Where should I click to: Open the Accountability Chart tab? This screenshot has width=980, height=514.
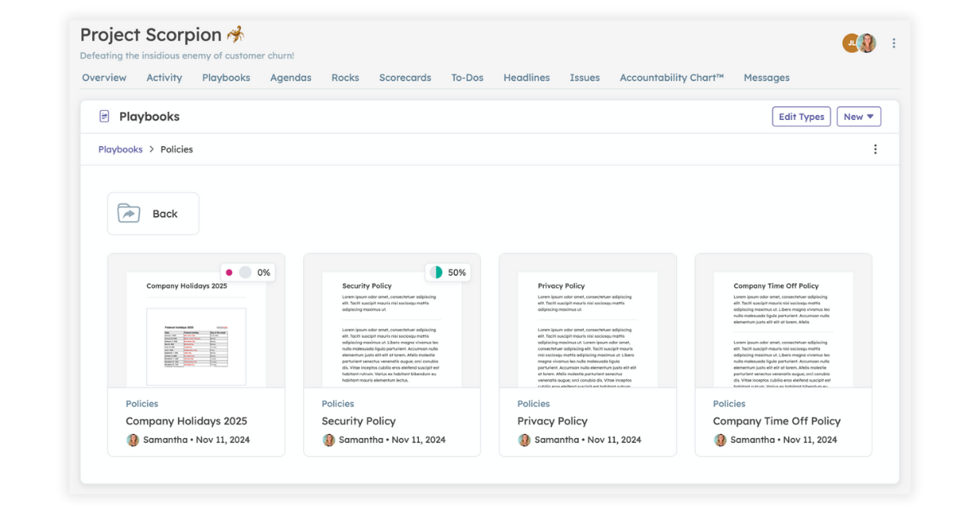pyautogui.click(x=671, y=78)
